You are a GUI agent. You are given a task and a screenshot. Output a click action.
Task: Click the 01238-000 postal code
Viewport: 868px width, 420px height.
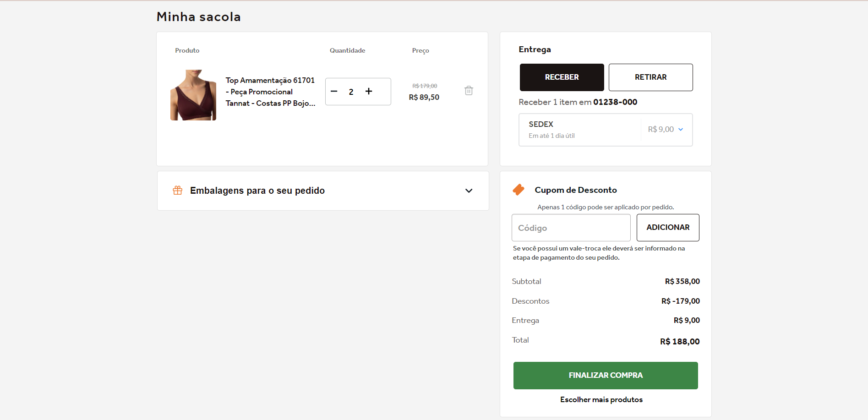pos(615,102)
